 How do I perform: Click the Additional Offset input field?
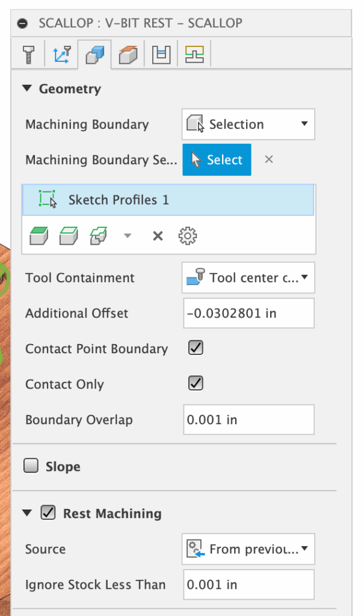(x=248, y=313)
